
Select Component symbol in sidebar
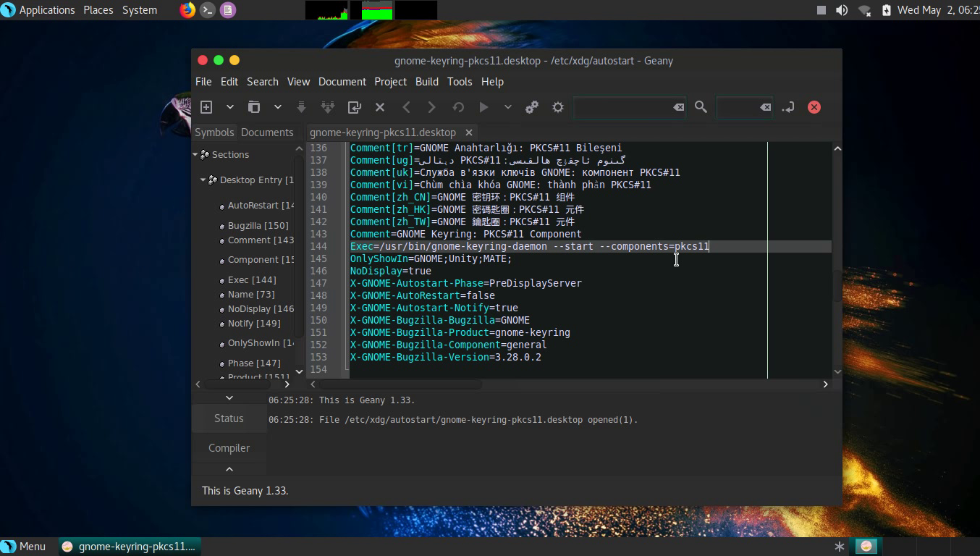click(x=261, y=260)
